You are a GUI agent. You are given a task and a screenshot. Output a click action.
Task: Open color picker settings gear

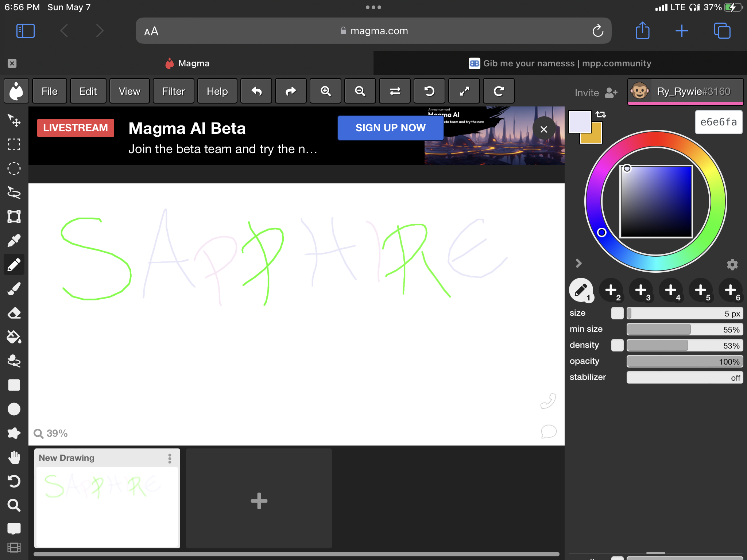point(732,264)
